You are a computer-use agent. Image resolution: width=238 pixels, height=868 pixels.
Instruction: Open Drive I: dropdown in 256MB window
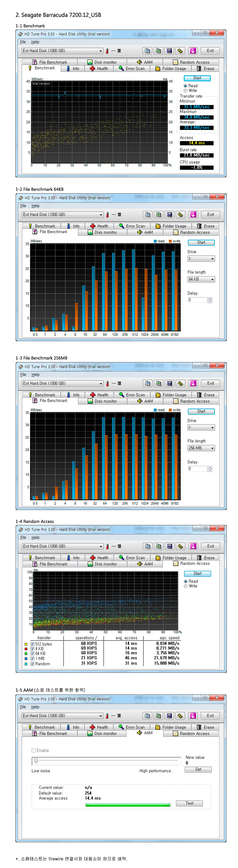pyautogui.click(x=201, y=428)
